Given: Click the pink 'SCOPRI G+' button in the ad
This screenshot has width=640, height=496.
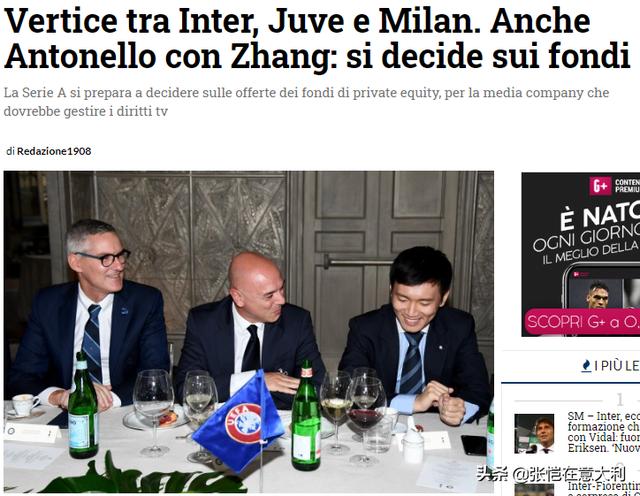Looking at the screenshot, I should coord(582,322).
